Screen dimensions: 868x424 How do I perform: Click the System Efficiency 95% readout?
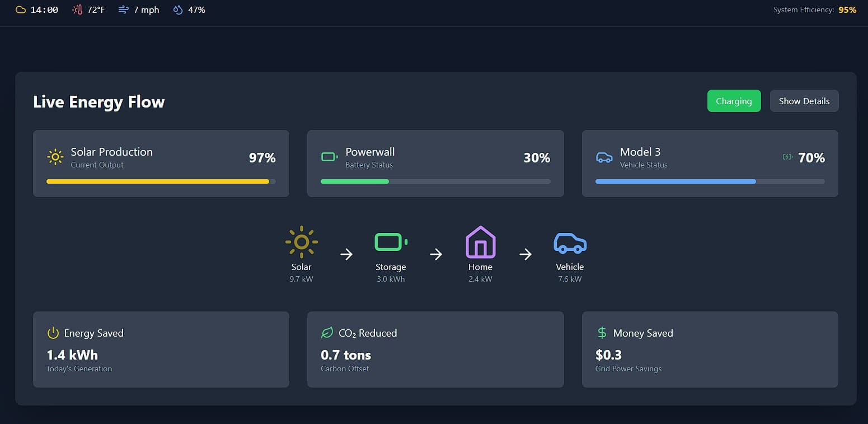coord(815,10)
